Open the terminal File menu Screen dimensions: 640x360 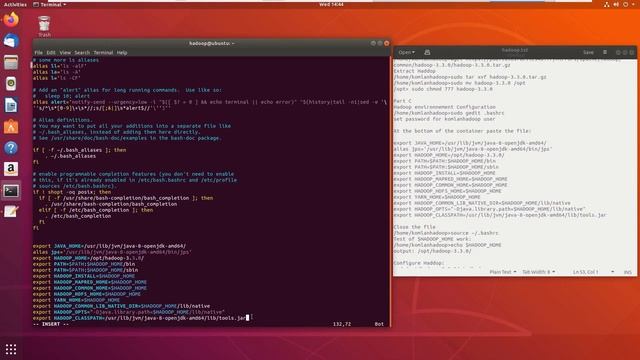click(38, 53)
